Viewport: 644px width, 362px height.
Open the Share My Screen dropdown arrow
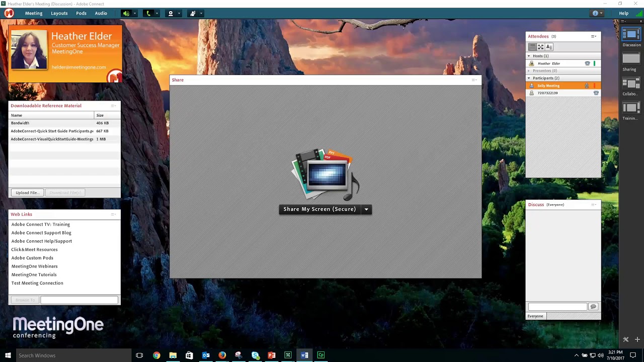[366, 209]
